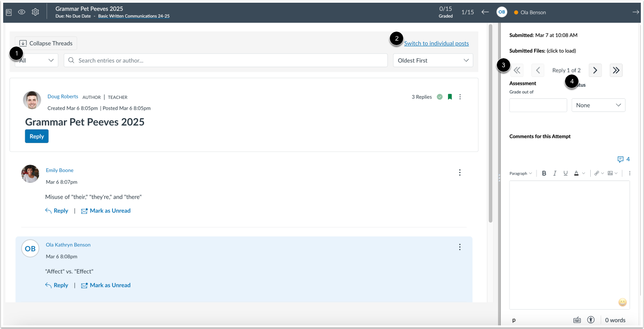Jump to first reply double-chevron
Screen dimensions: 644x329
click(x=517, y=70)
